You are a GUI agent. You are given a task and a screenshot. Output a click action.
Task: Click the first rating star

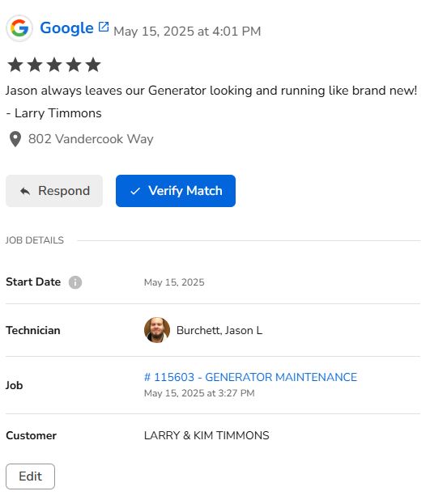[15, 65]
